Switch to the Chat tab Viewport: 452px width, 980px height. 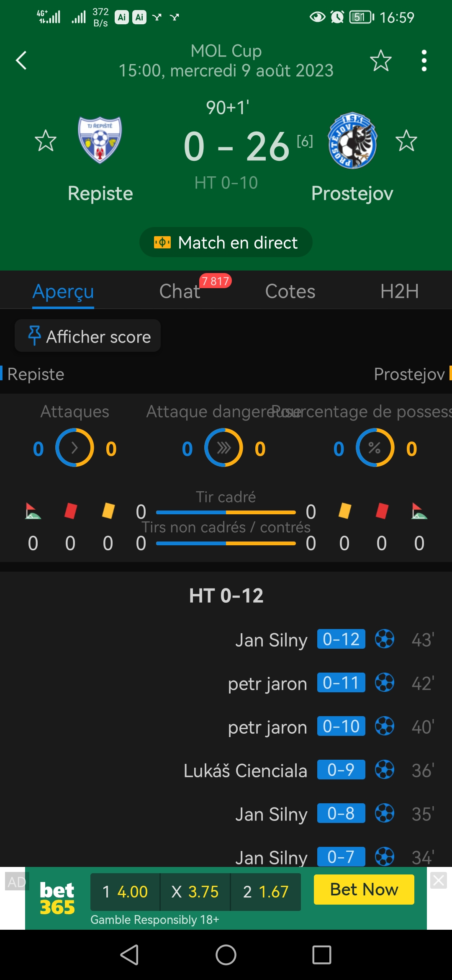[x=180, y=291]
